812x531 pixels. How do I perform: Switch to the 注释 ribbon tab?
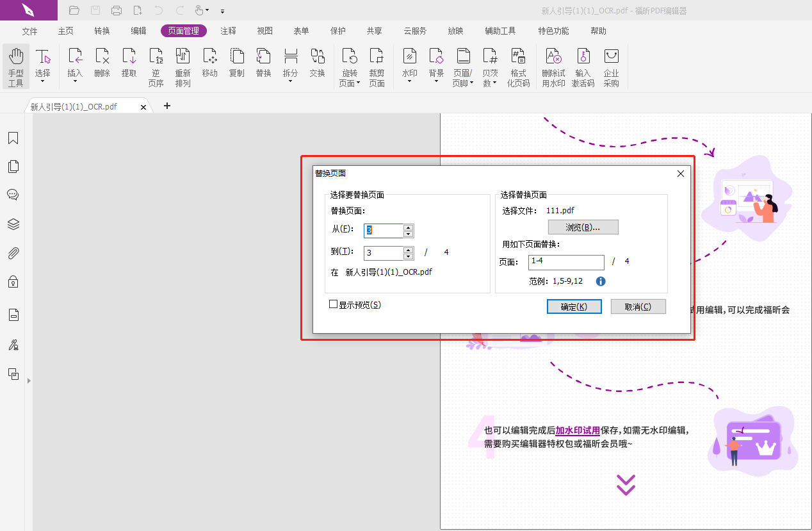[228, 30]
